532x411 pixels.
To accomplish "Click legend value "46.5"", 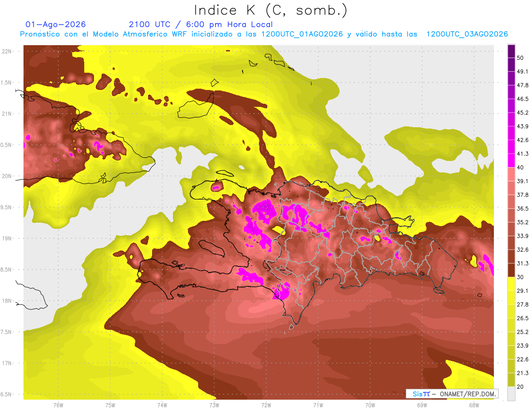I will coord(523,99).
